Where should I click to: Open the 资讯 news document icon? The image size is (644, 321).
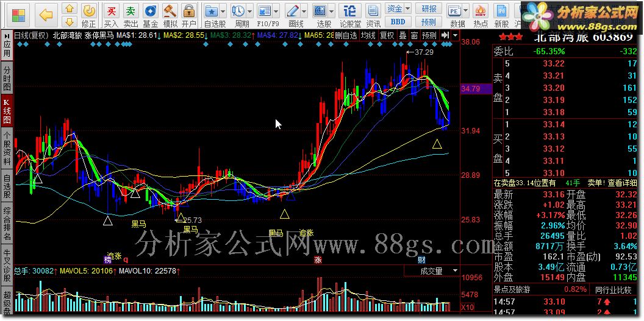coord(373,15)
